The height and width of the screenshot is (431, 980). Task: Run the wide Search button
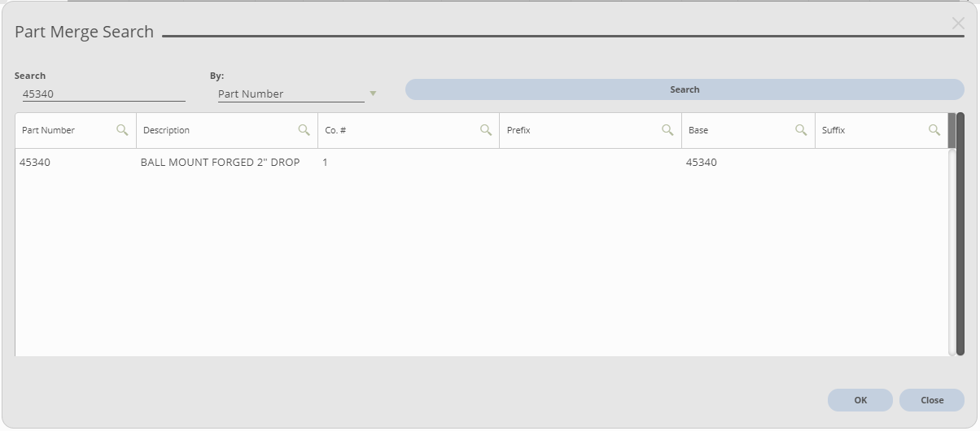(685, 89)
